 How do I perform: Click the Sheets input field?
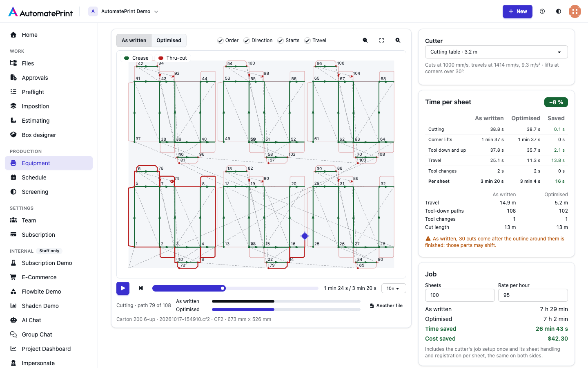click(460, 295)
